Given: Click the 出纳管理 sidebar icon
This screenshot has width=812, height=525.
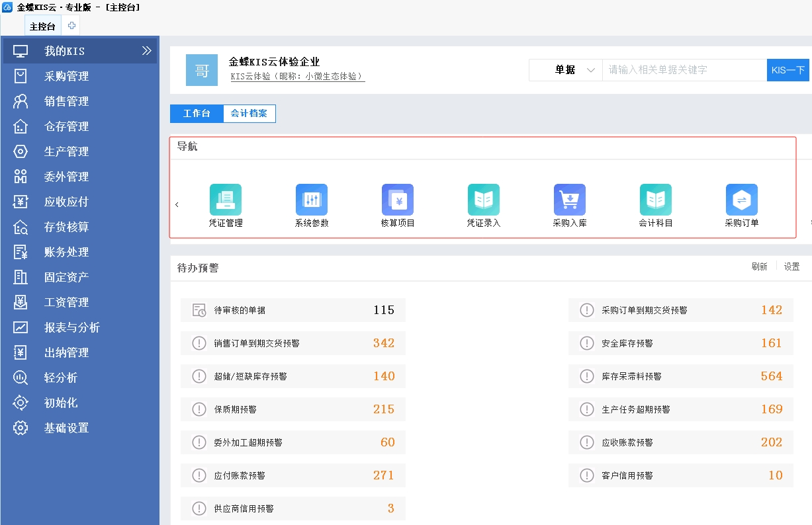Looking at the screenshot, I should point(21,352).
